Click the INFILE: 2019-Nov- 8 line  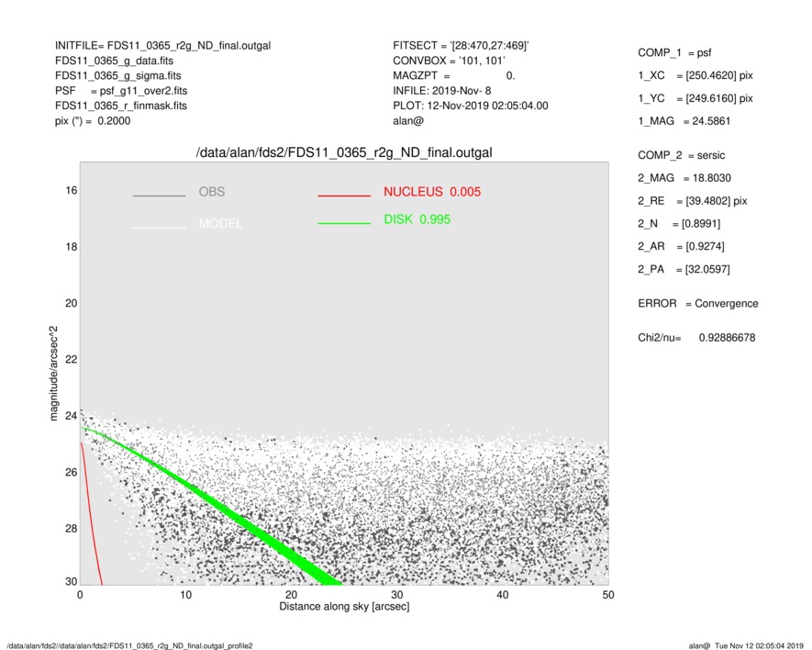coord(441,91)
